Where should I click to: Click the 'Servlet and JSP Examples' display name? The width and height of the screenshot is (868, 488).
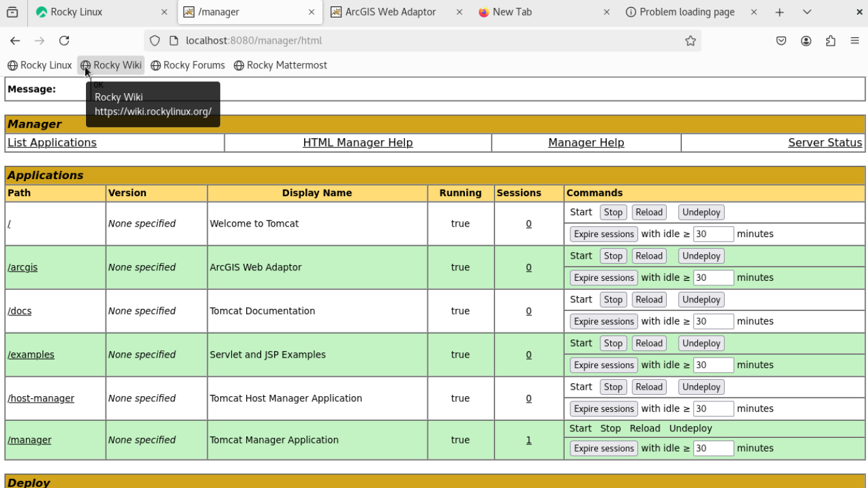268,354
